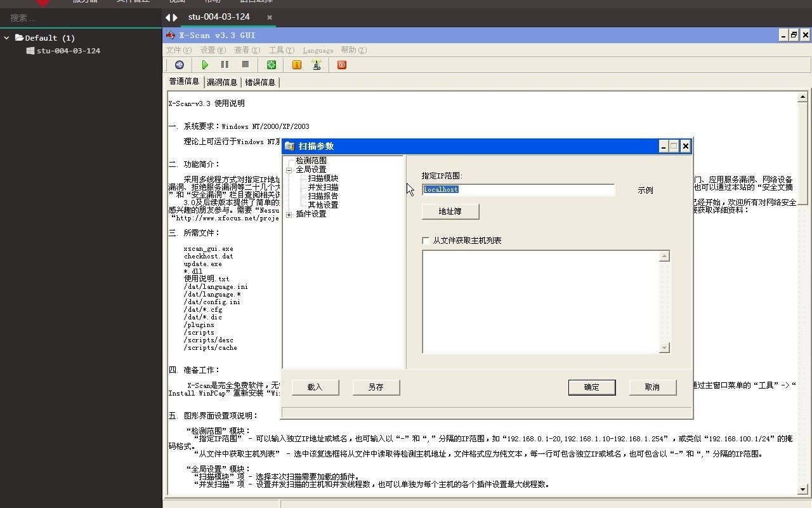Viewport: 812px width, 508px height.
Task: Select 检测范围 in the tree
Action: pos(311,161)
